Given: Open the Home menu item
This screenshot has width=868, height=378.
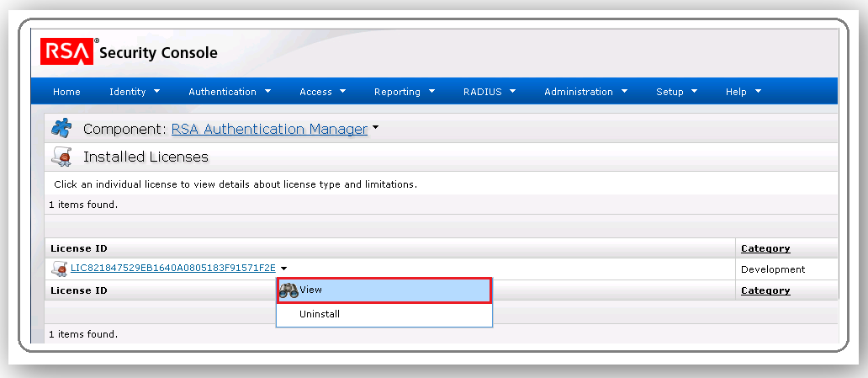Looking at the screenshot, I should click(66, 92).
